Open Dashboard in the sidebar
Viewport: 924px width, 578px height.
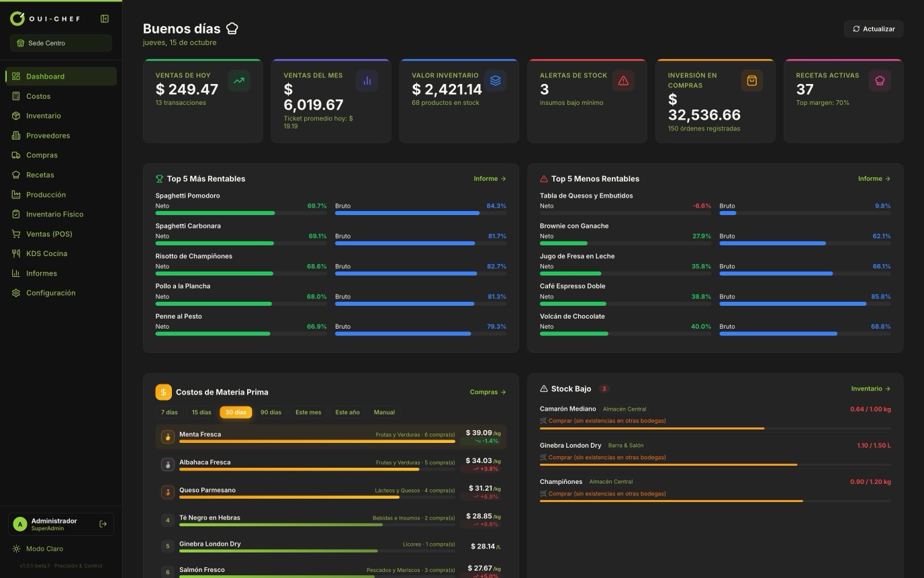[x=61, y=77]
